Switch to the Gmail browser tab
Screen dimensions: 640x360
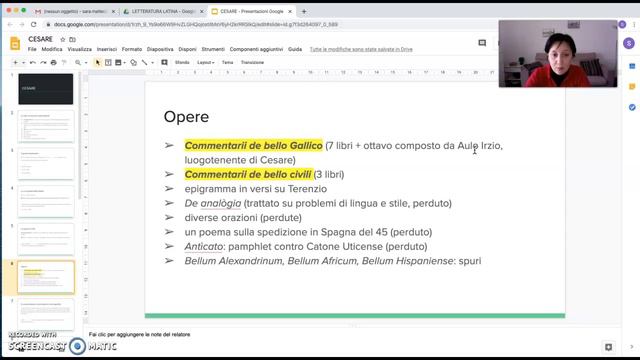tap(76, 11)
